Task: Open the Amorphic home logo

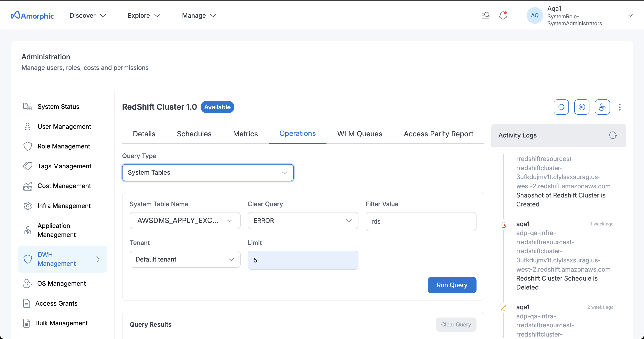Action: [x=32, y=15]
